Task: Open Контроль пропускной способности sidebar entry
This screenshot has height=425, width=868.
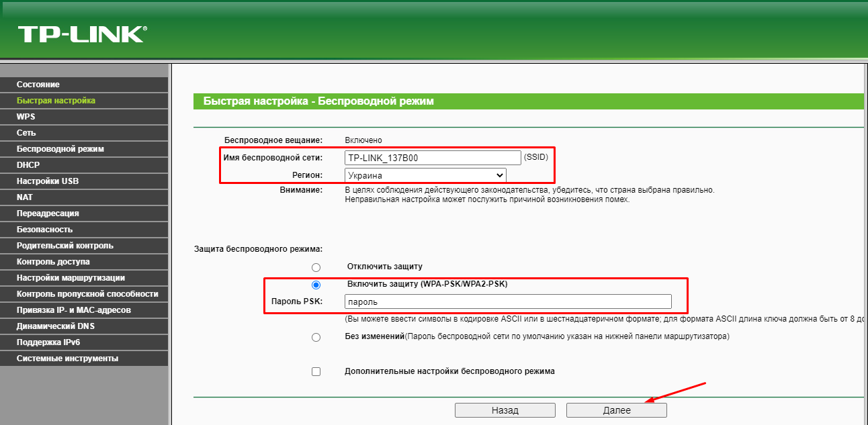Action: [84, 294]
